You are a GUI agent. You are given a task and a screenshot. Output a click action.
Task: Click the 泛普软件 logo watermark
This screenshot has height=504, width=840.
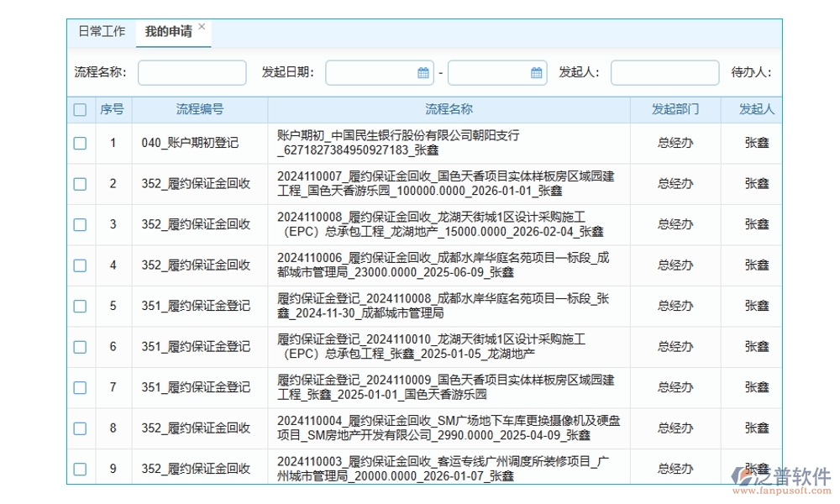click(x=783, y=476)
